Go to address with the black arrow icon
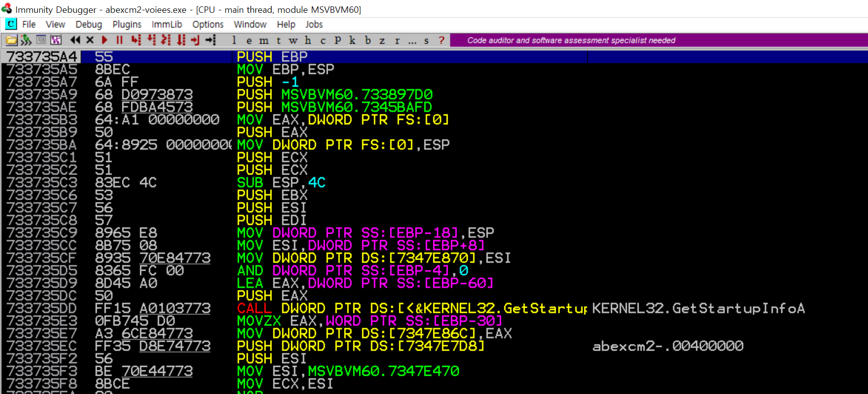868x394 pixels. click(x=211, y=40)
